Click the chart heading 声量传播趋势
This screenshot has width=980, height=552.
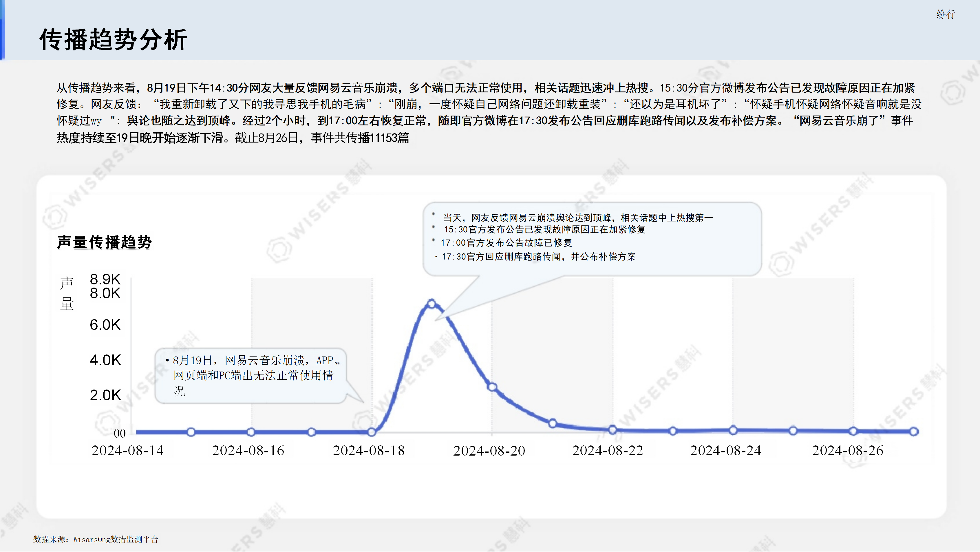105,242
